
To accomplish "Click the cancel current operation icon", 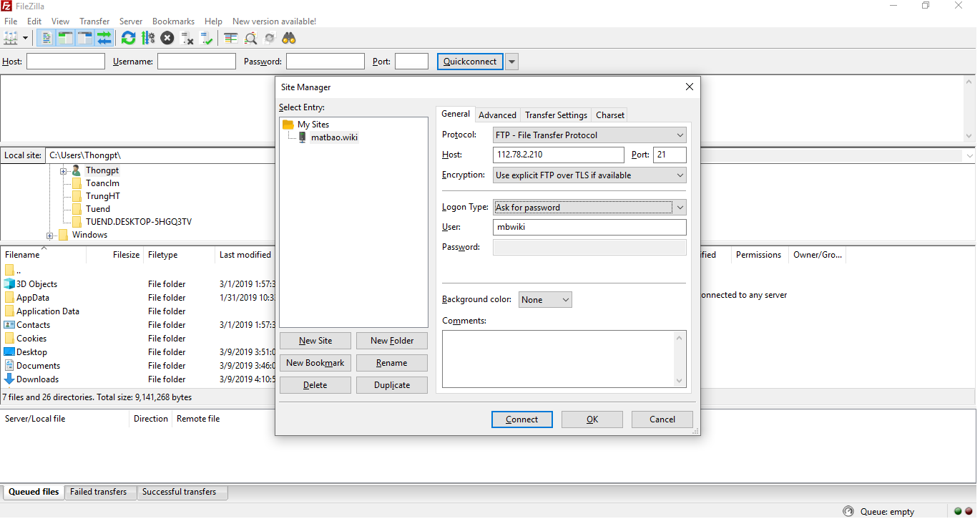I will [x=167, y=38].
